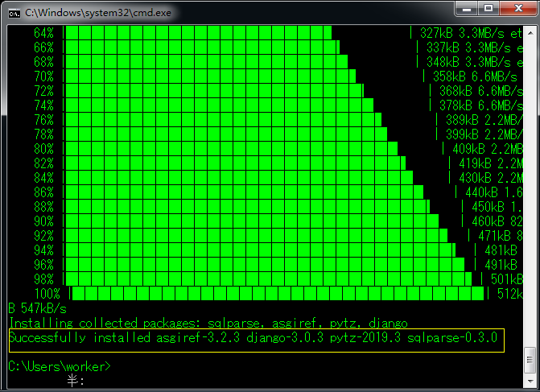Screen dimensions: 540x392
Task: Click the window title C:\Windows\system32\cmd.exe
Action: tap(98, 13)
